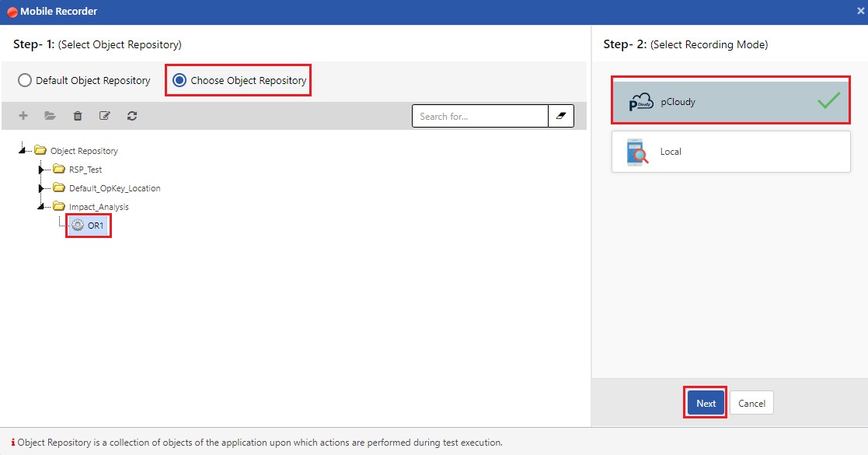
Task: Click the edit/rename pencil icon
Action: [105, 116]
